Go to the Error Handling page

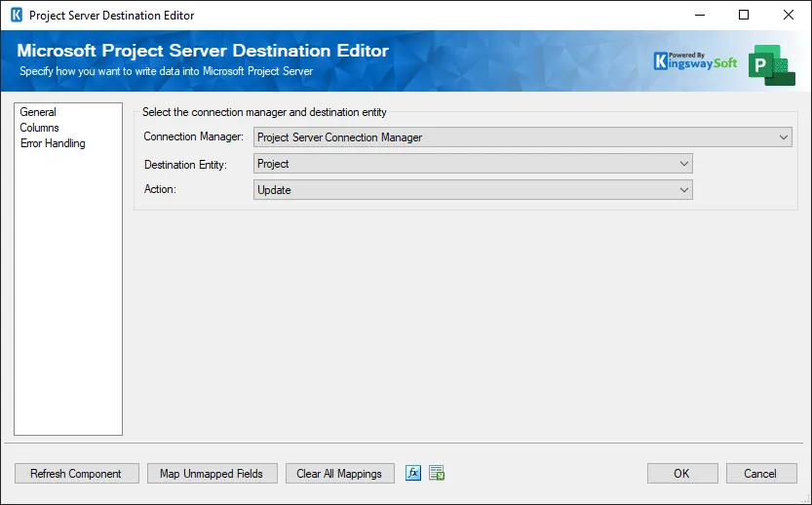(53, 143)
